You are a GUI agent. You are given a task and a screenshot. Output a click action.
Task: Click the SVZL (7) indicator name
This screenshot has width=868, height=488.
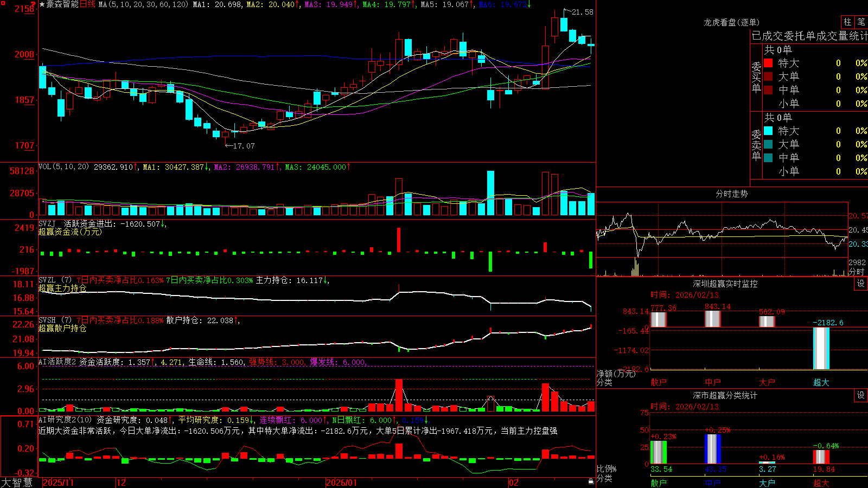point(55,280)
